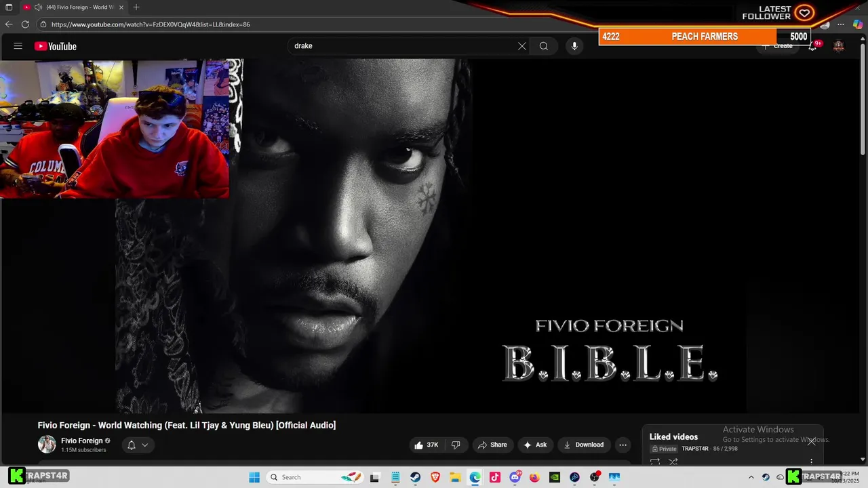Open the browser Copilot icon
Viewport: 868px width, 488px height.
(857, 24)
